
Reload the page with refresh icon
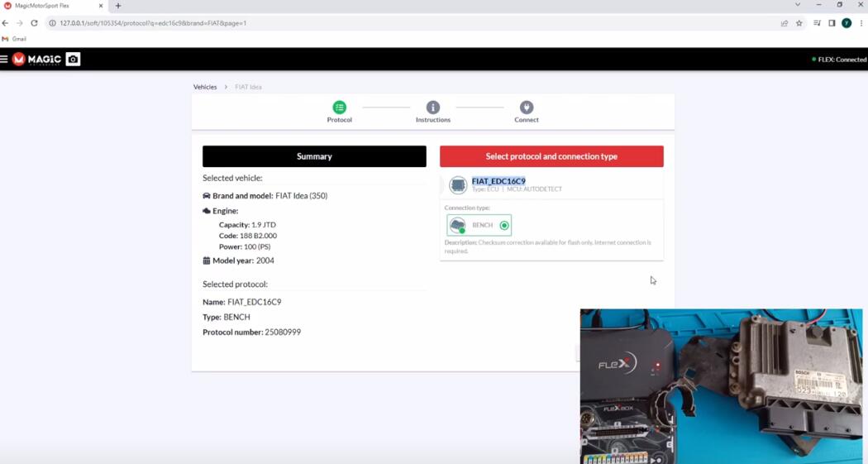pos(35,23)
